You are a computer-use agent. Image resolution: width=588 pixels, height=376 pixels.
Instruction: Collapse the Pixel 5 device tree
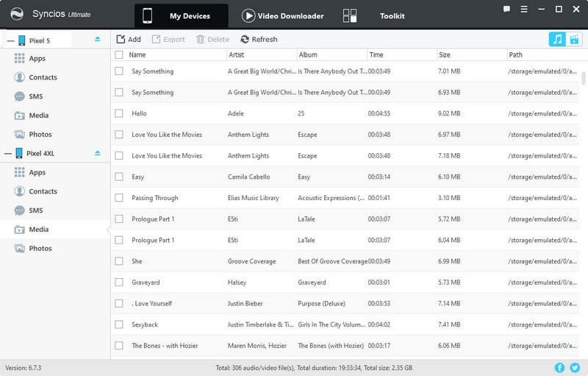tap(10, 40)
